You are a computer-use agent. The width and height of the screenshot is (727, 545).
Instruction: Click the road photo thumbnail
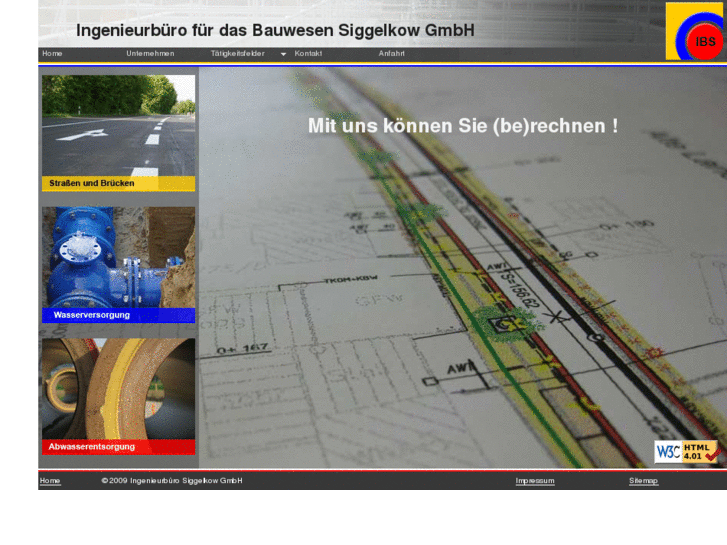click(119, 126)
